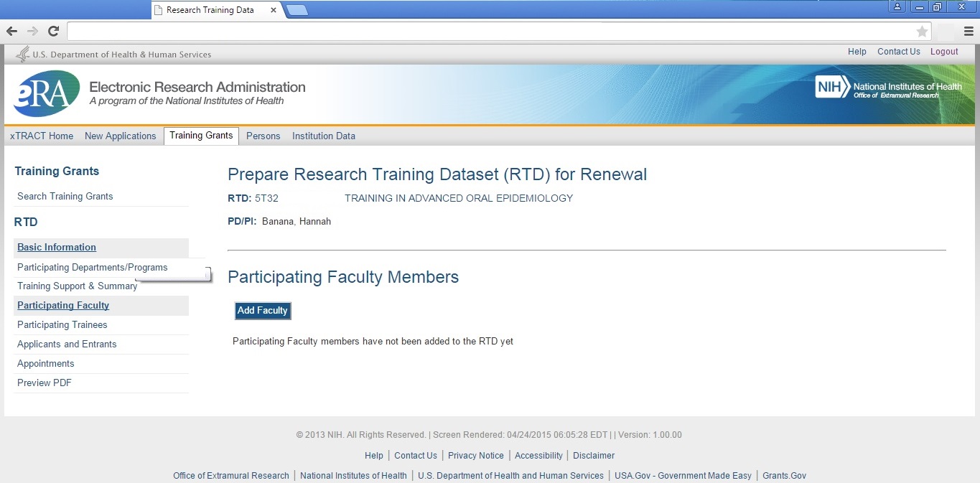Go back with browser back arrow
The image size is (980, 483).
[11, 31]
